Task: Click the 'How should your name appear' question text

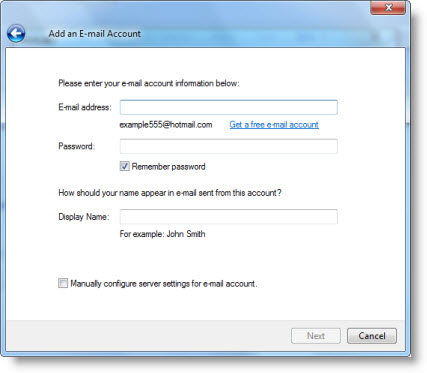Action: pos(170,193)
